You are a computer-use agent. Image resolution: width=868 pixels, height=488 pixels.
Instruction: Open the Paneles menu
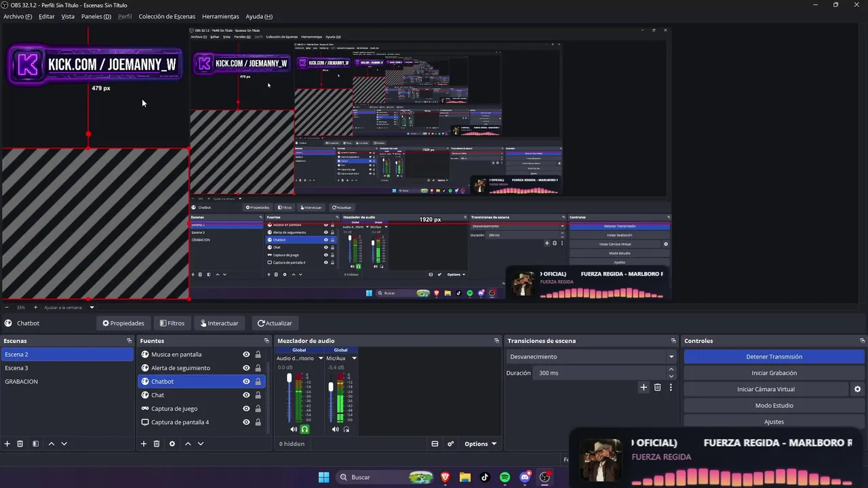96,16
